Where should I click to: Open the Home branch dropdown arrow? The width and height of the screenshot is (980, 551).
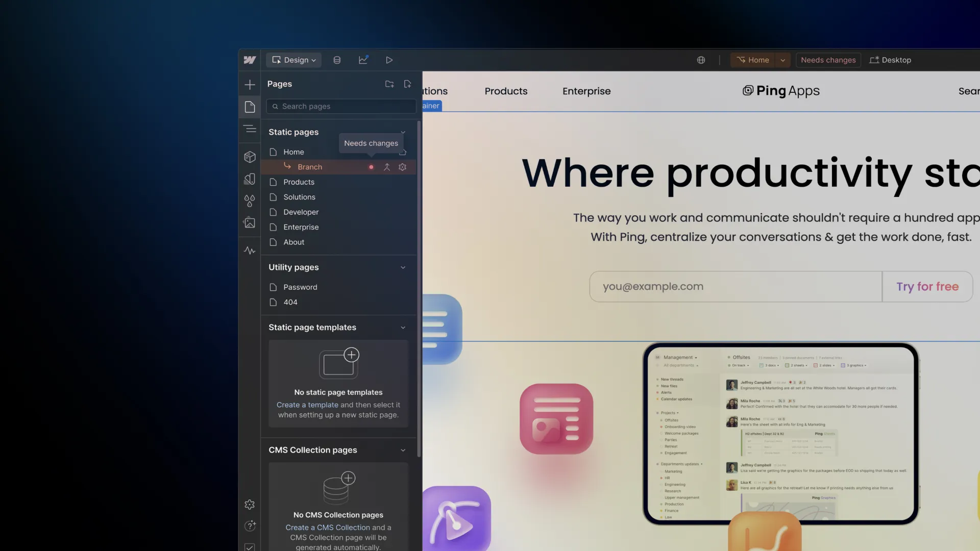coord(782,60)
